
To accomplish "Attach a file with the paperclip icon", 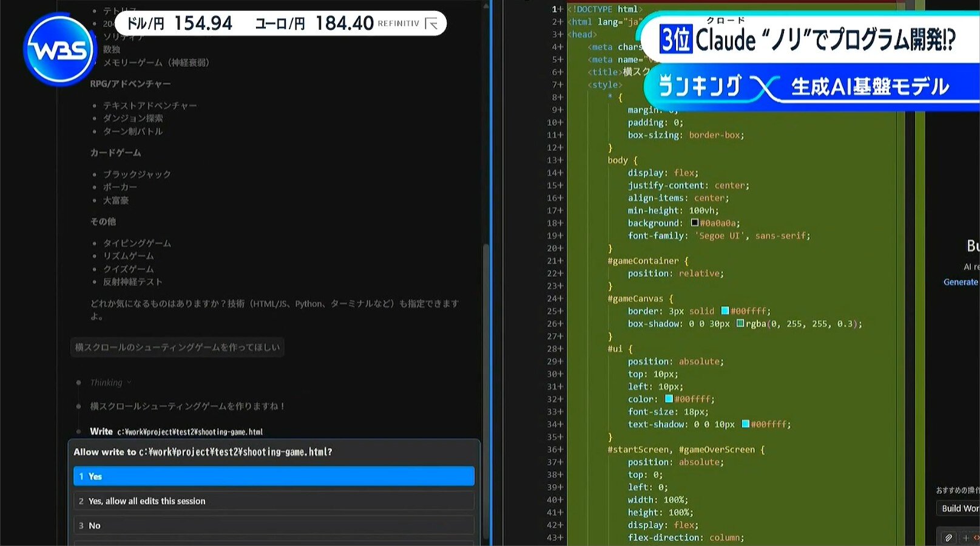I will 948,537.
